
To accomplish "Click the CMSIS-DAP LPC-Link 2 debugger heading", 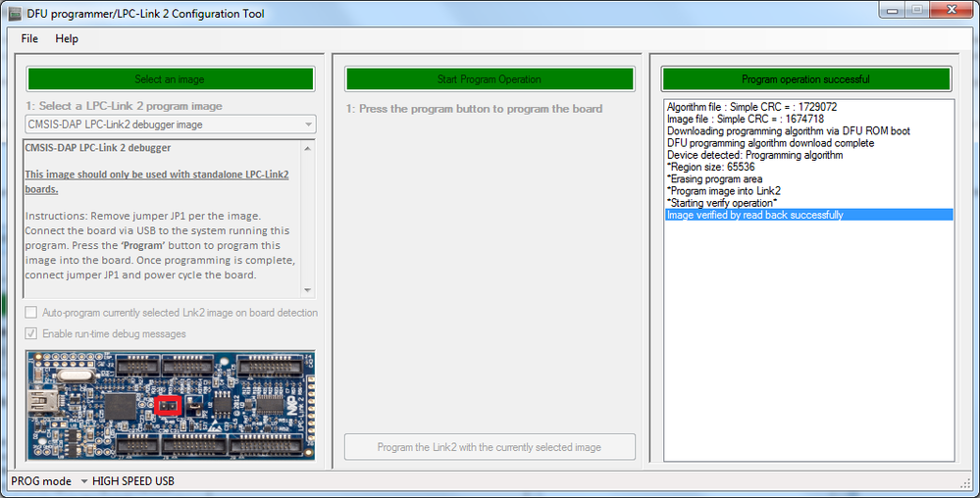I will tap(97, 148).
